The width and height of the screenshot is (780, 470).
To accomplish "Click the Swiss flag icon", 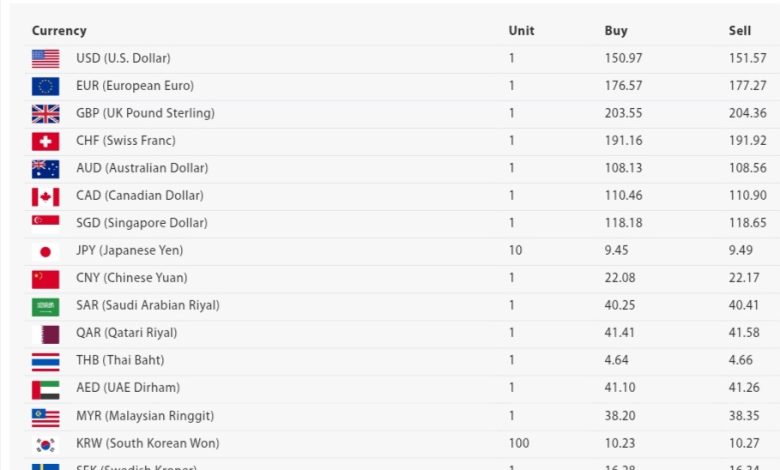I will (45, 141).
